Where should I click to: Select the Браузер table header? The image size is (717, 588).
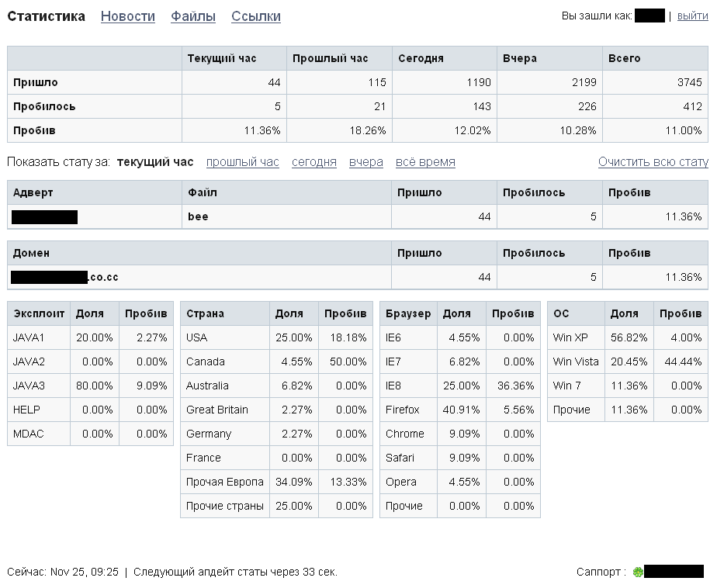408,313
